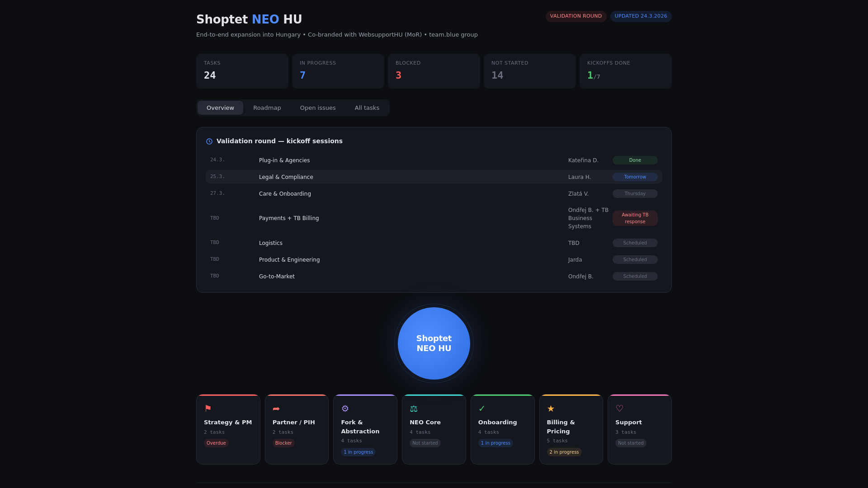This screenshot has width=868, height=488.
Task: Click the Validation Round badge
Action: coord(576,16)
